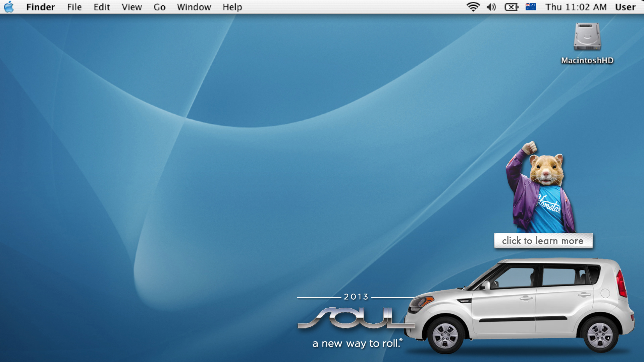Open the File menu
Viewport: 644px width, 362px height.
[x=74, y=7]
